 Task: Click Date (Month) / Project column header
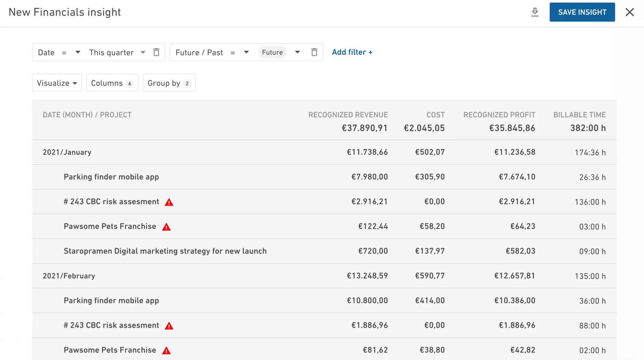tap(87, 115)
